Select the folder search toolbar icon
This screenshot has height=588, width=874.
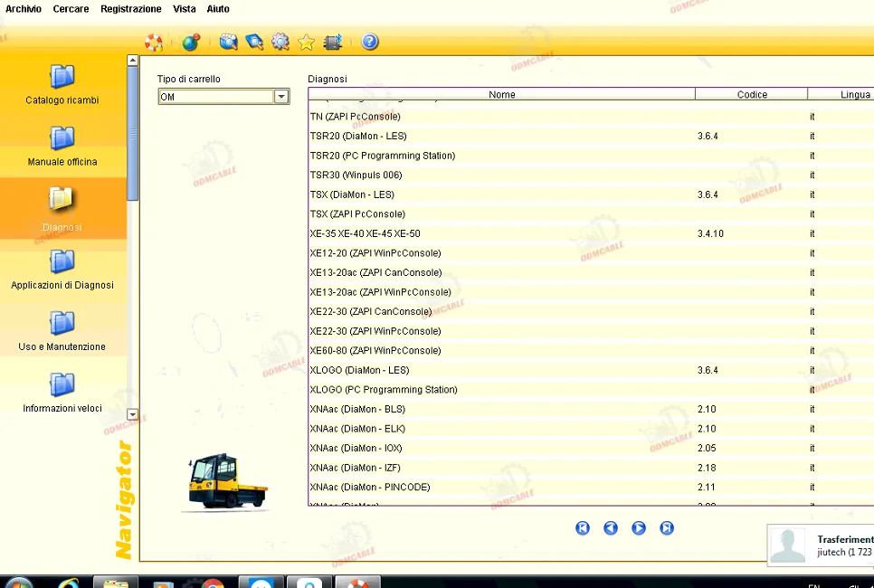click(x=228, y=42)
